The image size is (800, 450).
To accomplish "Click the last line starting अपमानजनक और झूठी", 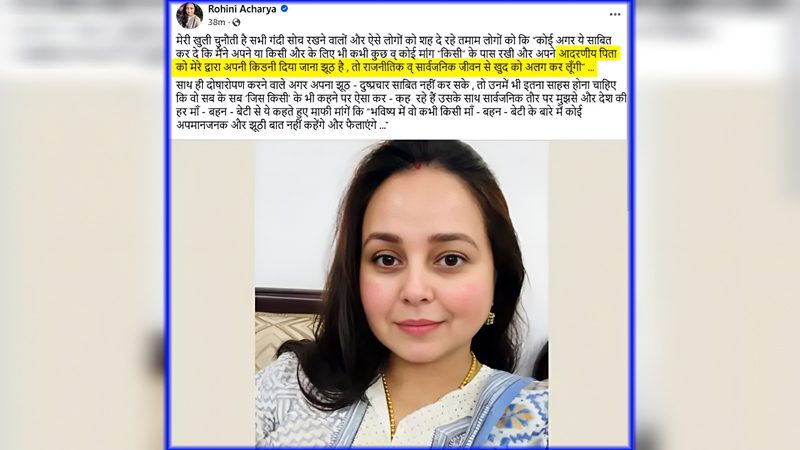I will 281,126.
